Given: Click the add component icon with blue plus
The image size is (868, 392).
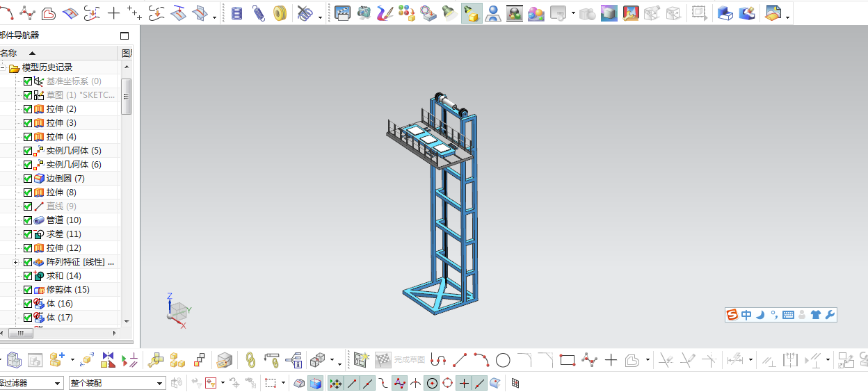Looking at the screenshot, I should tap(58, 359).
